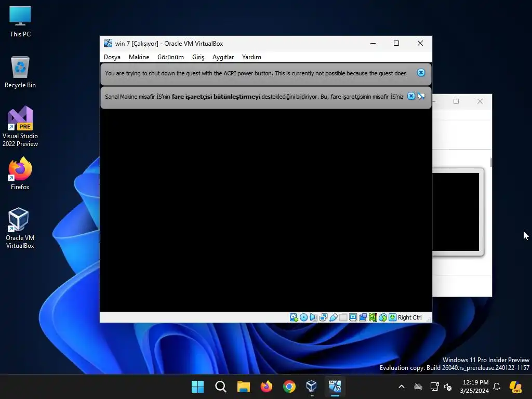Dismiss the ACPI power button notification
This screenshot has height=399, width=532.
(421, 73)
